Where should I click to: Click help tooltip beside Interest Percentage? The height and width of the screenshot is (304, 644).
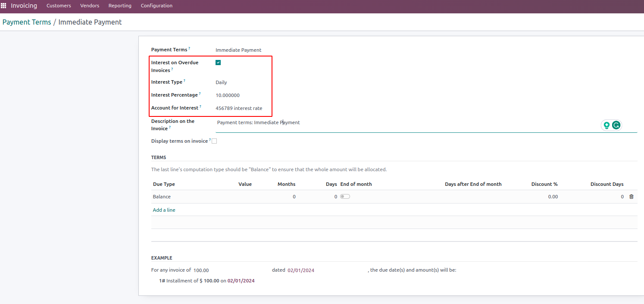[x=200, y=93]
